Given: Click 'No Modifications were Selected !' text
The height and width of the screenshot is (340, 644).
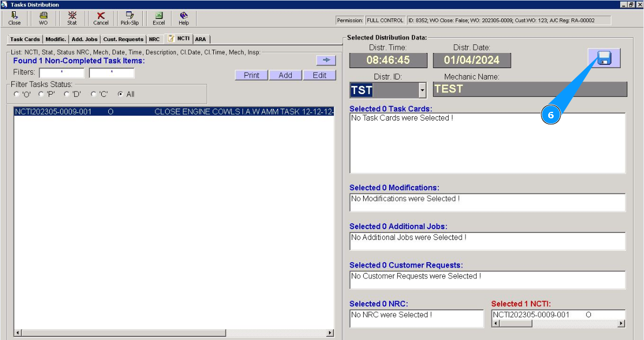Looking at the screenshot, I should (x=405, y=198).
